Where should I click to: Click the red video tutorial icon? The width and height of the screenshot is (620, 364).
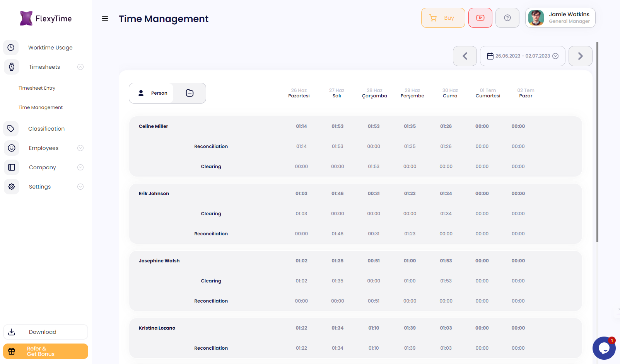(480, 18)
